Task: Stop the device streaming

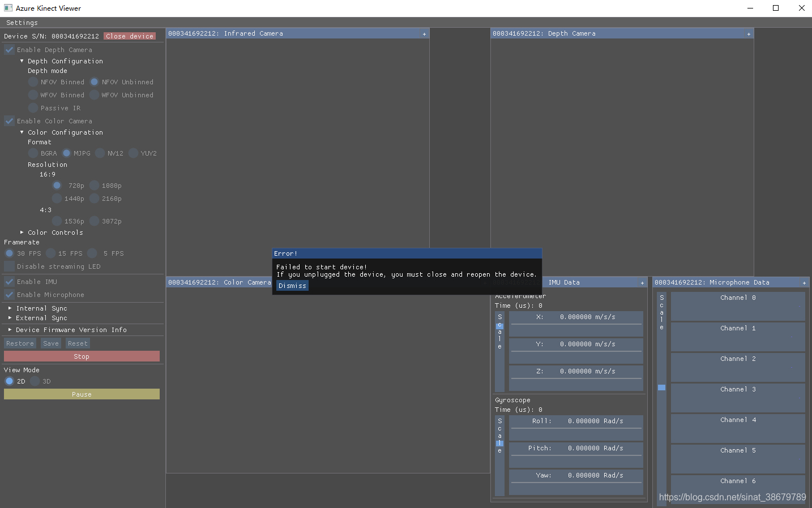Action: coord(82,356)
